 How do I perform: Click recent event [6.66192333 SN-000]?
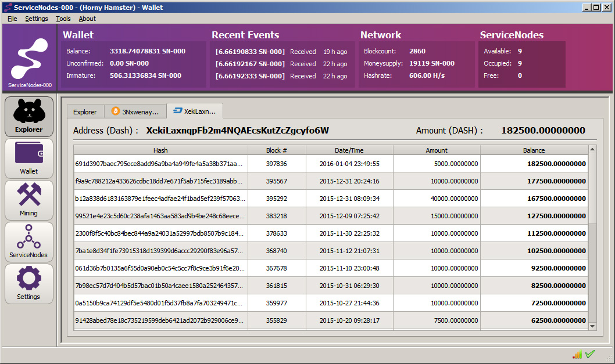[x=250, y=76]
